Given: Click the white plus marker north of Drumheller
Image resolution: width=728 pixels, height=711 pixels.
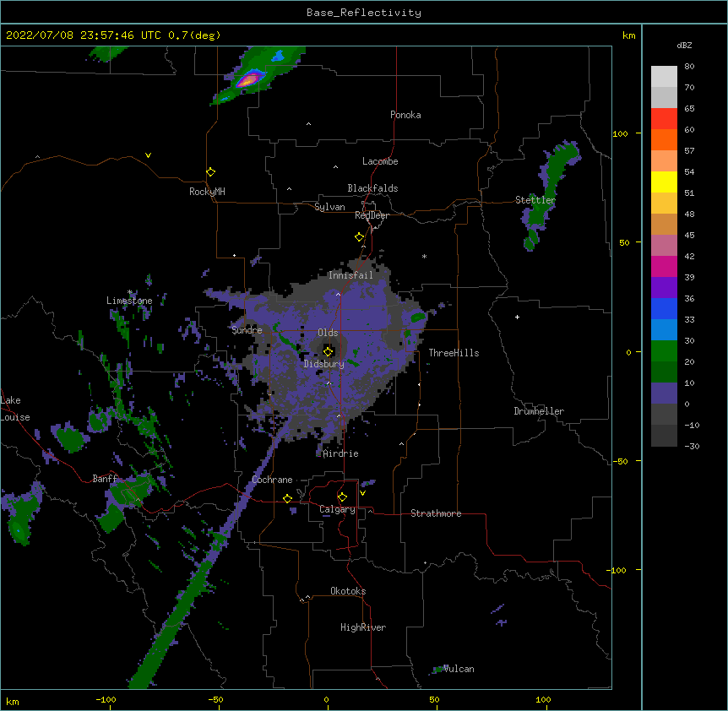Looking at the screenshot, I should pyautogui.click(x=517, y=317).
